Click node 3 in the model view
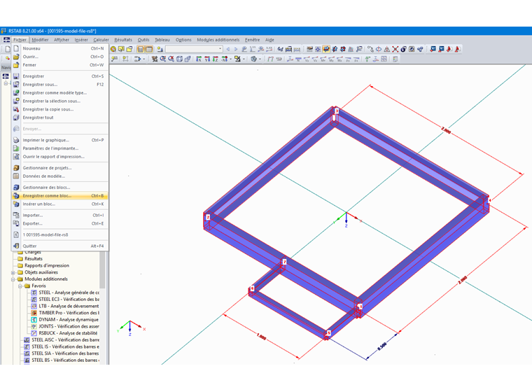 [337, 111]
